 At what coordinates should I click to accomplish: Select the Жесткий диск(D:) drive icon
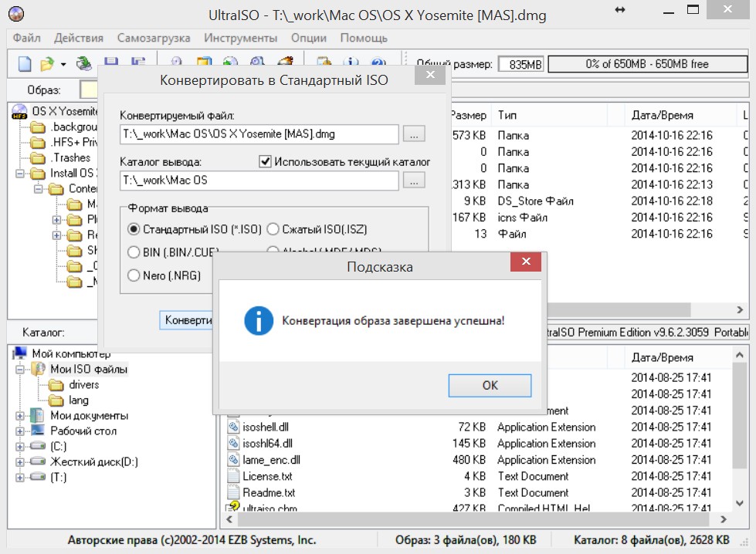pos(38,461)
